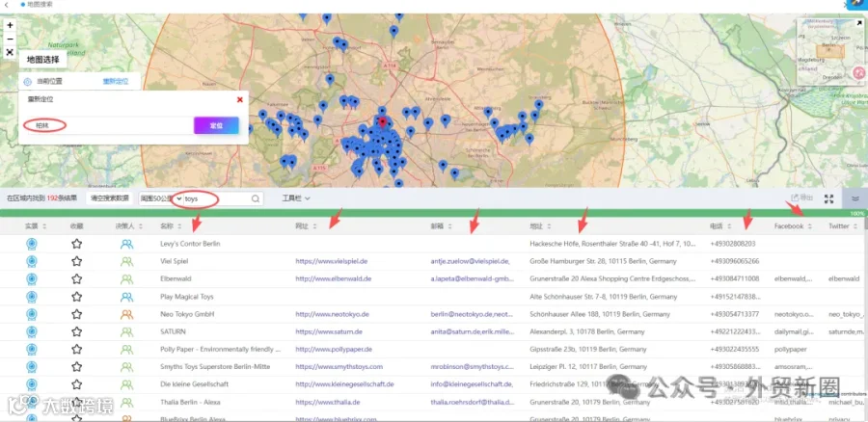Open decision-maker icon for Levy's Contor Berlin
The width and height of the screenshot is (868, 422).
tap(126, 244)
